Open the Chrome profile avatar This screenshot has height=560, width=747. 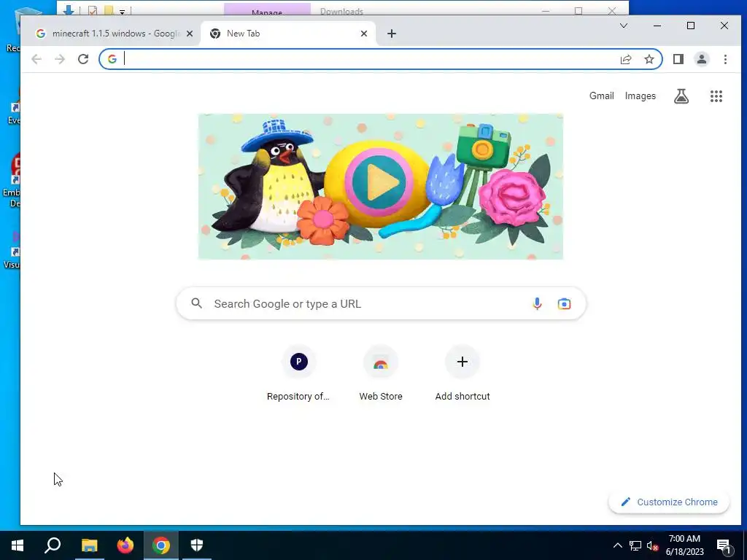(702, 59)
